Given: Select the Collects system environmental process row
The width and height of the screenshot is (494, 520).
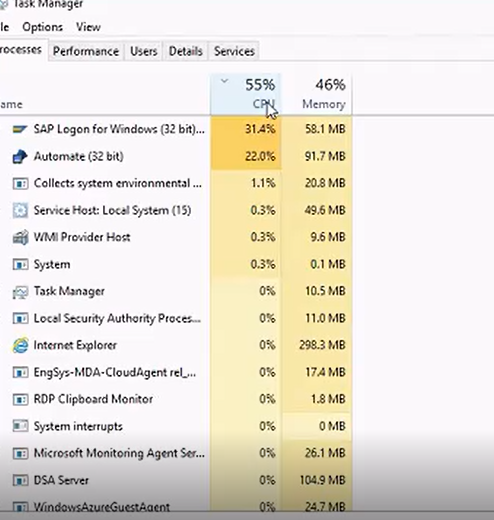Looking at the screenshot, I should [176, 183].
